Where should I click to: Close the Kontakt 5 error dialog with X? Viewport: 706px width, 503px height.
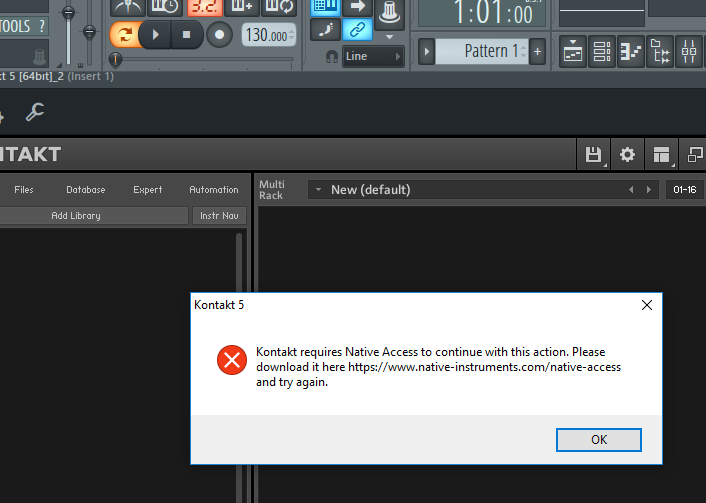click(647, 305)
